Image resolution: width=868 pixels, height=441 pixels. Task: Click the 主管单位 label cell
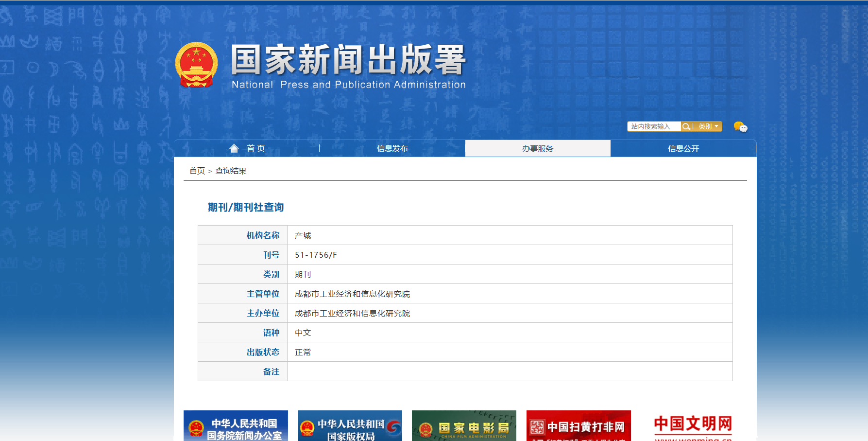(x=243, y=294)
